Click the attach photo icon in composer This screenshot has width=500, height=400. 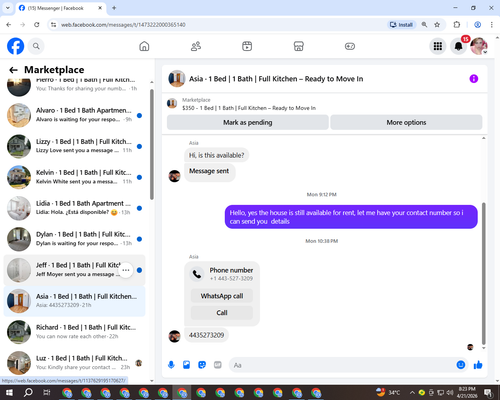pos(186,365)
